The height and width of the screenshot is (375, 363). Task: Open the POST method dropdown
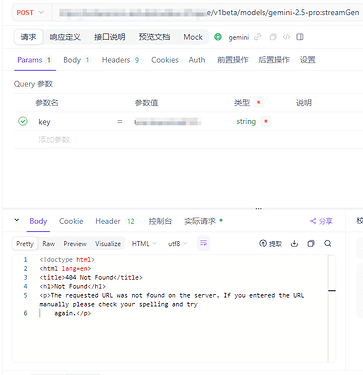30,13
